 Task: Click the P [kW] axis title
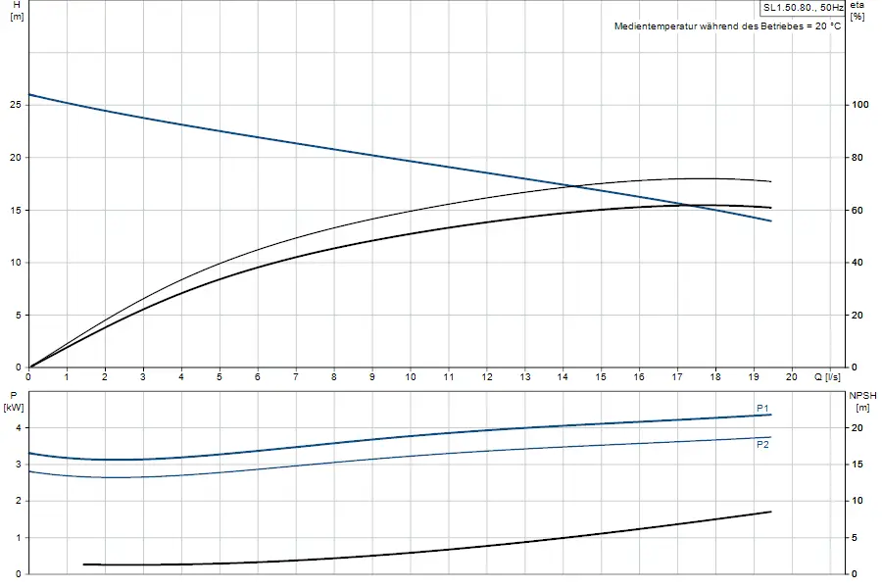pyautogui.click(x=14, y=401)
